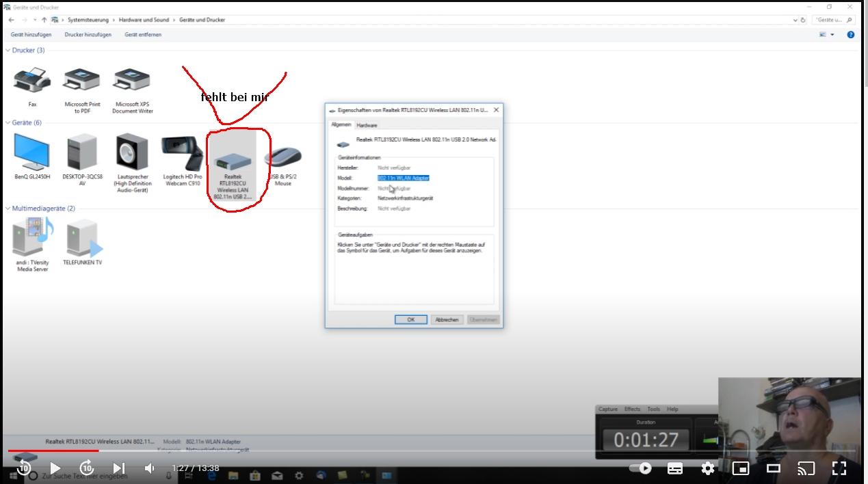Image resolution: width=868 pixels, height=484 pixels.
Task: Click the Übernehmen button
Action: (484, 319)
